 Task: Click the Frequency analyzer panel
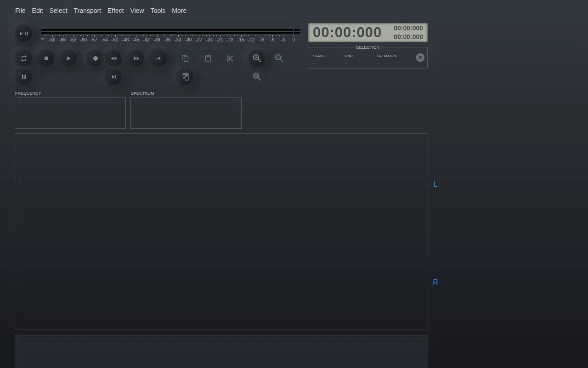(x=70, y=113)
